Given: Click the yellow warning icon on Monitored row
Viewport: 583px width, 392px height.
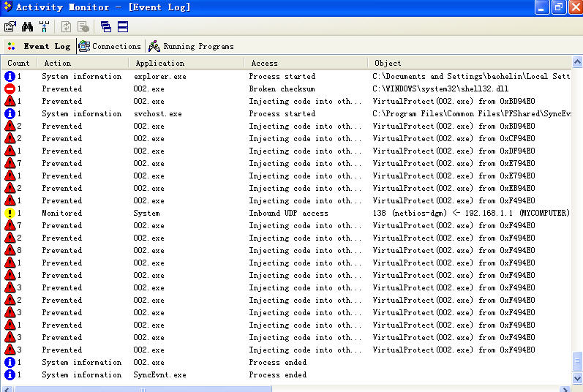Looking at the screenshot, I should (x=10, y=214).
